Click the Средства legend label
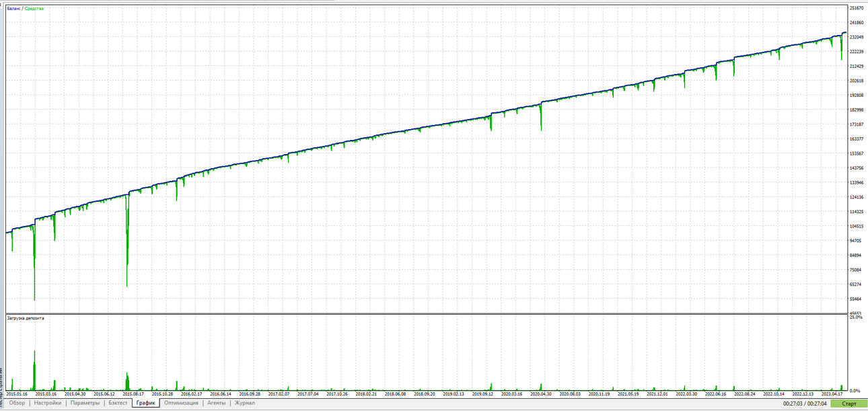868x411 pixels. [x=34, y=9]
